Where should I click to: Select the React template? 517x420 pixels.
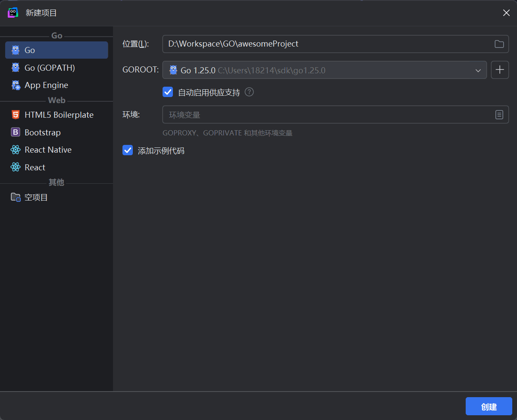tap(57, 167)
